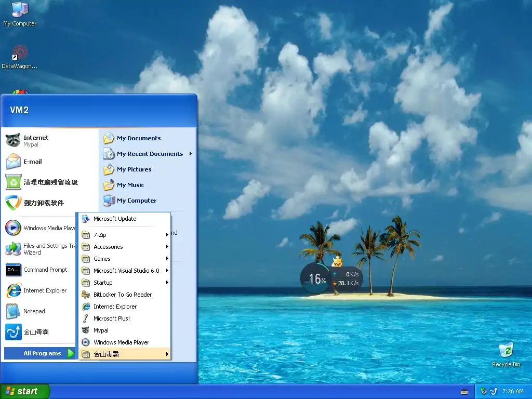Launch Internet Explorer from All Programs list
Viewport: 532px width, 399px height.
(x=125, y=307)
